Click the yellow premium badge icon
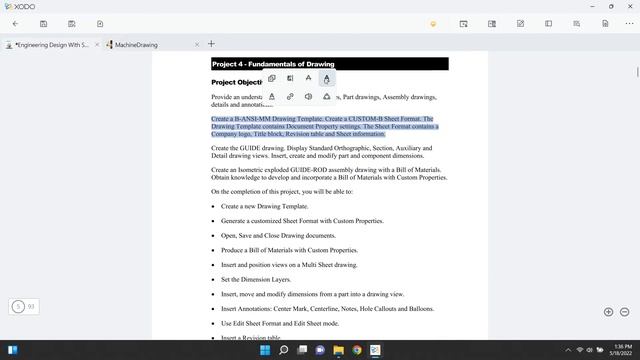This screenshot has height=360, width=640. coord(433,24)
